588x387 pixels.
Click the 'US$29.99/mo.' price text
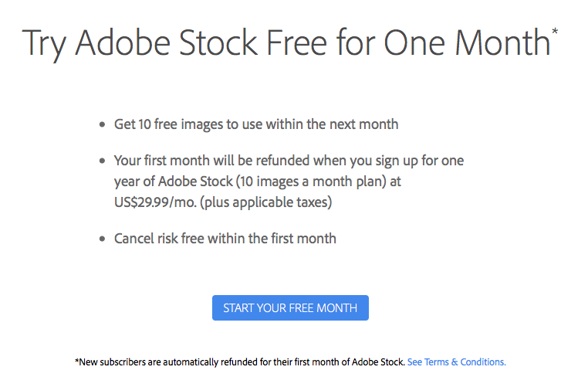click(x=155, y=202)
